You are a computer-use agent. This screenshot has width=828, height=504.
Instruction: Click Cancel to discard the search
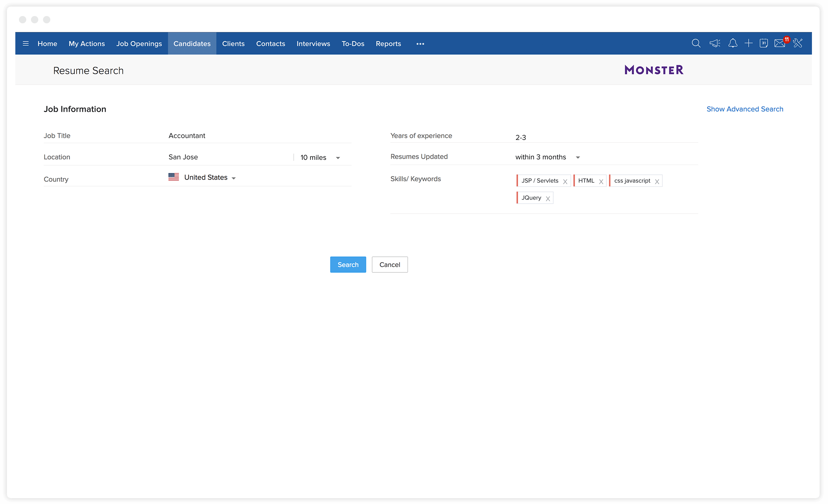pyautogui.click(x=389, y=265)
